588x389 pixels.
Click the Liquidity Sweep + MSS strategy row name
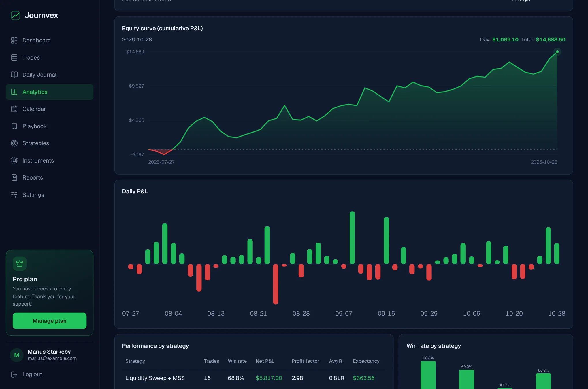point(155,378)
